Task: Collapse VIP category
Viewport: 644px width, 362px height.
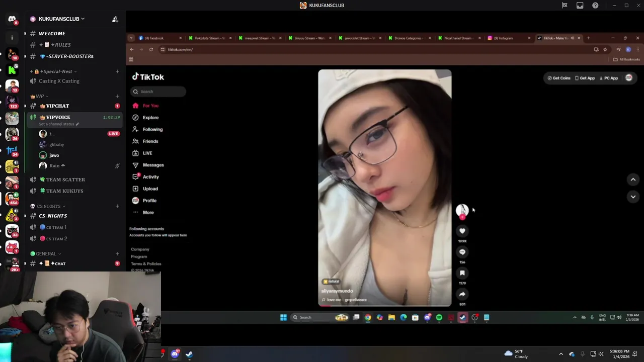Action: click(x=39, y=96)
